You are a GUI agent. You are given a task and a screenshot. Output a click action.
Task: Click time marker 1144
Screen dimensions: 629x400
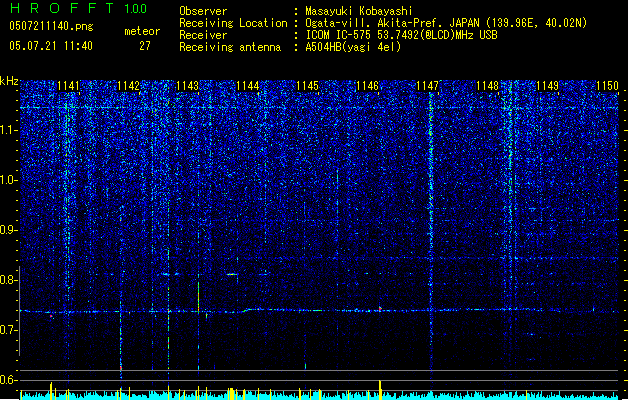click(x=248, y=86)
